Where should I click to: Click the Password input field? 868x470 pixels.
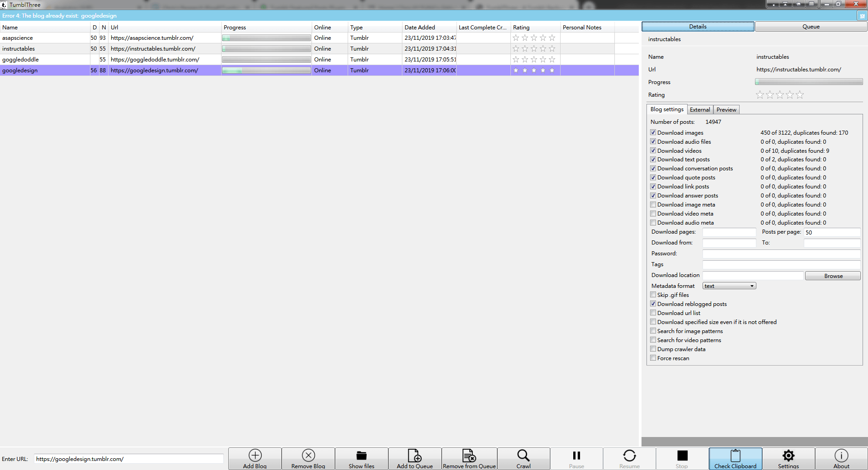[x=781, y=254]
